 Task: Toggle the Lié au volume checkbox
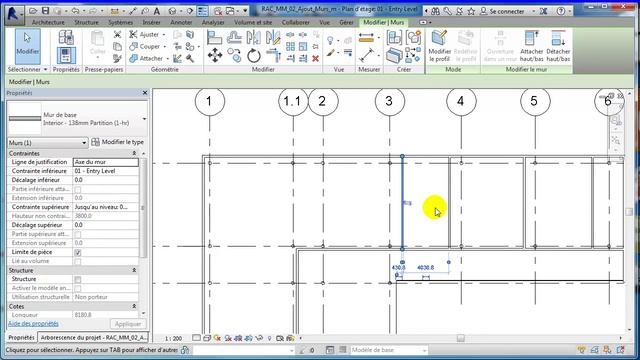78,261
